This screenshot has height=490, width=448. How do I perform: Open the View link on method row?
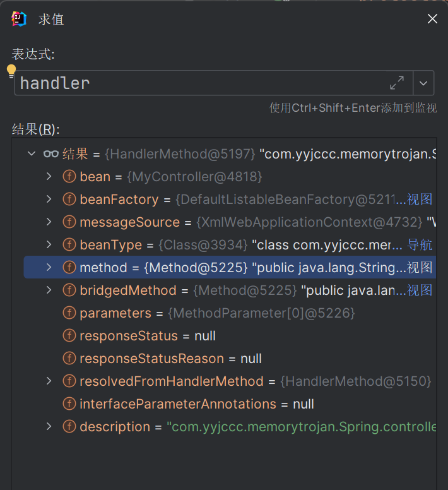point(420,268)
